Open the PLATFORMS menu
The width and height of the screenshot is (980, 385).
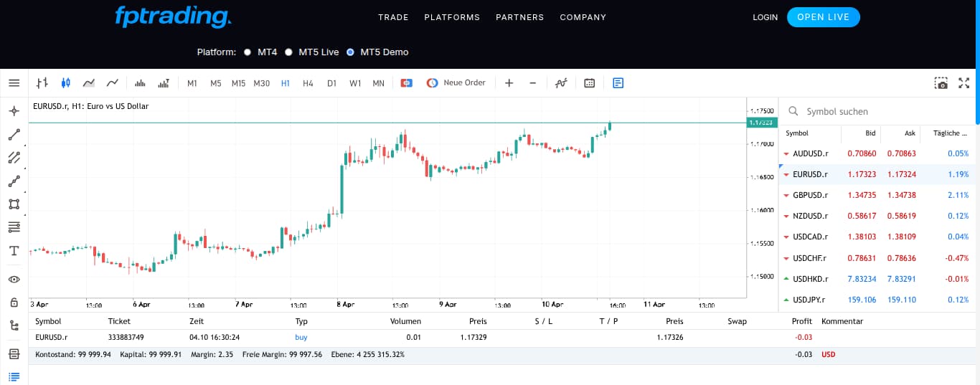pyautogui.click(x=452, y=17)
